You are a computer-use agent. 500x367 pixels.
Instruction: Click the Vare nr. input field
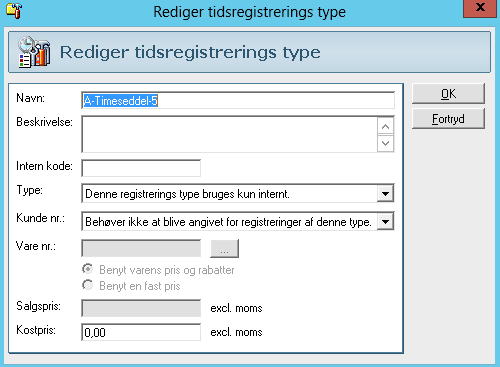pos(141,248)
